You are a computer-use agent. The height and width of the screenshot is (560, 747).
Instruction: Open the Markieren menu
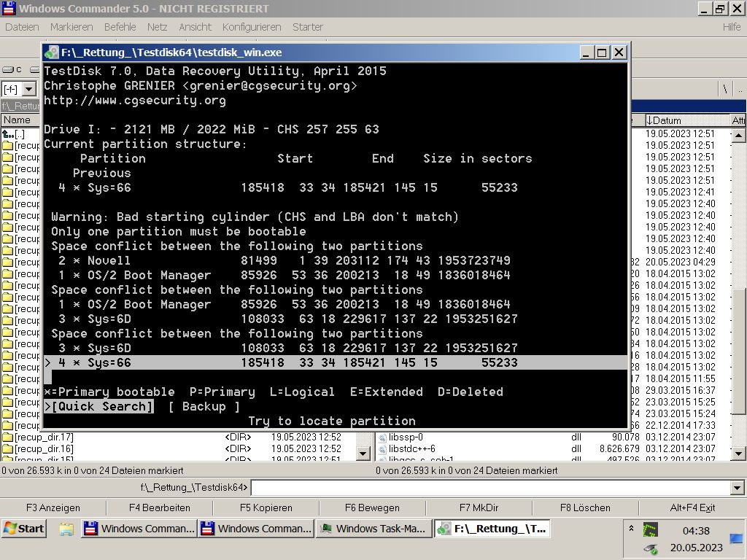tap(71, 27)
